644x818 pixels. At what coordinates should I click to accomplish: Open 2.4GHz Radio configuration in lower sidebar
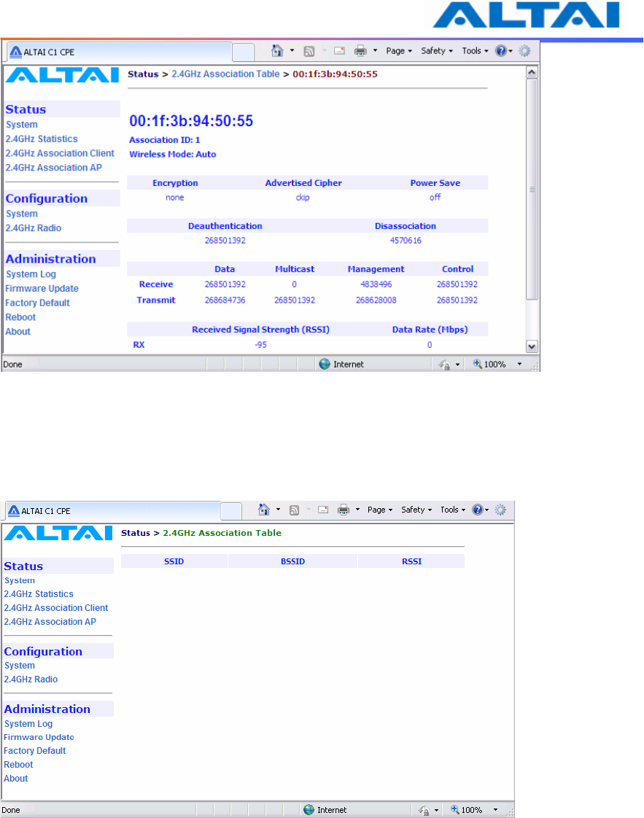(31, 679)
